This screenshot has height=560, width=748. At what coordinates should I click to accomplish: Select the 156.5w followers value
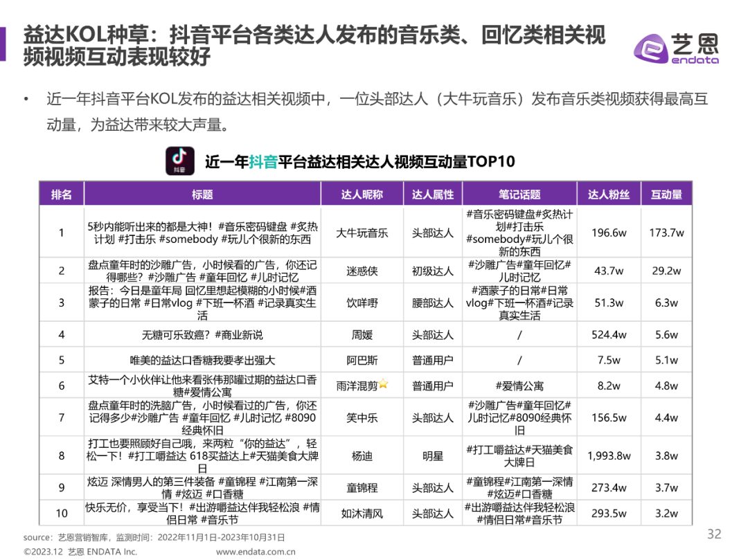click(x=609, y=417)
